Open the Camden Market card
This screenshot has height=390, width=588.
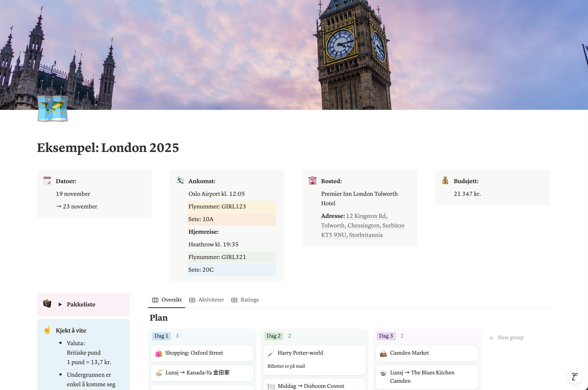pos(409,353)
